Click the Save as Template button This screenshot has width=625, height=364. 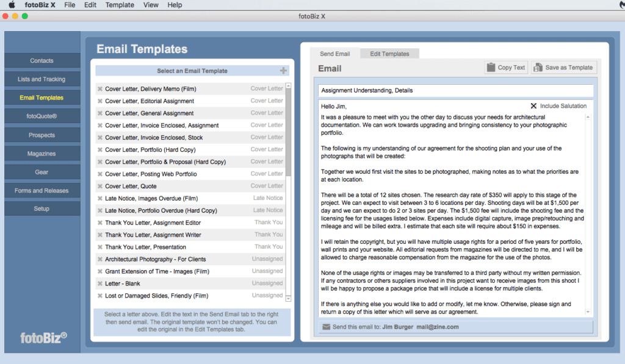pos(563,67)
